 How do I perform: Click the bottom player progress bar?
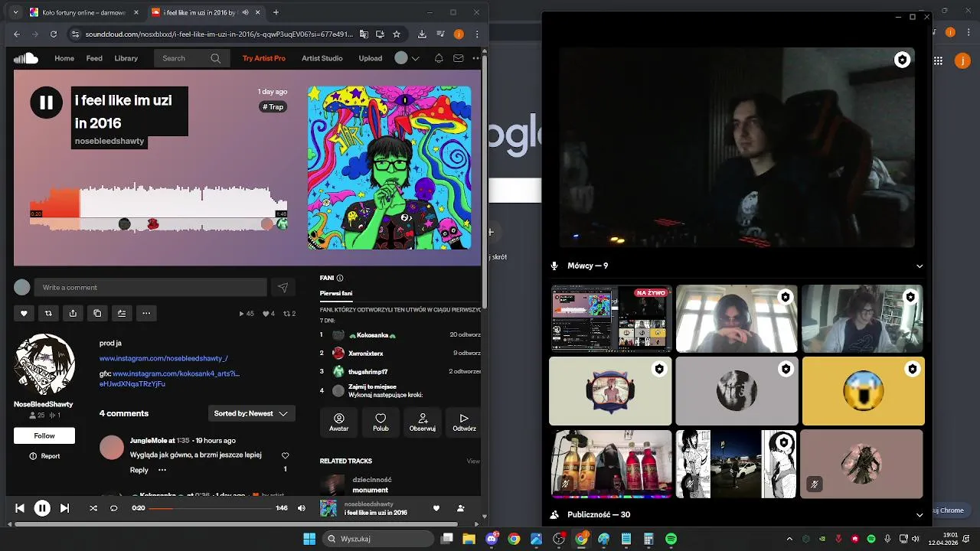211,508
